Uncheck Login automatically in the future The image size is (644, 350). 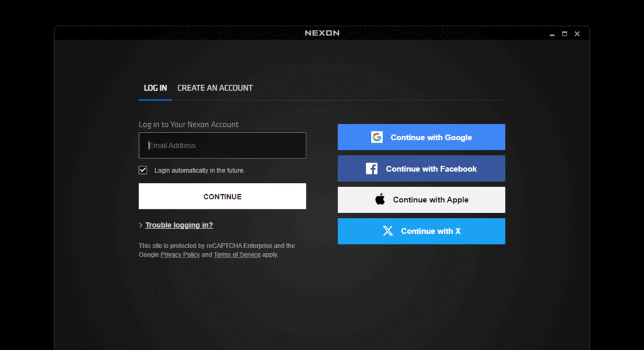[143, 170]
